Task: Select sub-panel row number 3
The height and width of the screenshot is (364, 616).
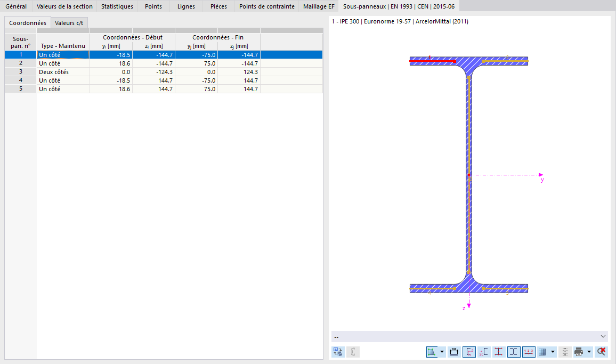Action: (20, 72)
